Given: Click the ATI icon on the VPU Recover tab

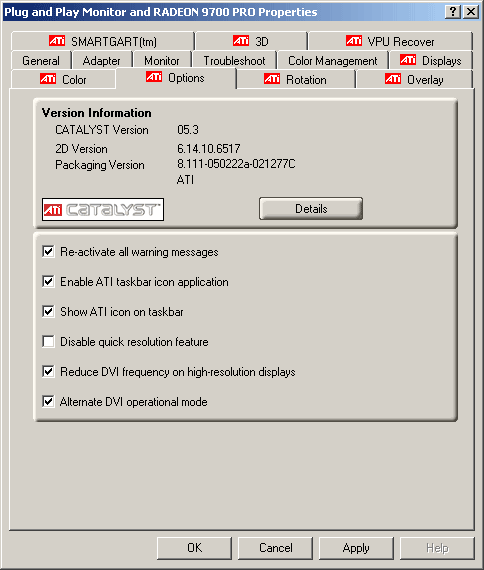Looking at the screenshot, I should pos(354,41).
